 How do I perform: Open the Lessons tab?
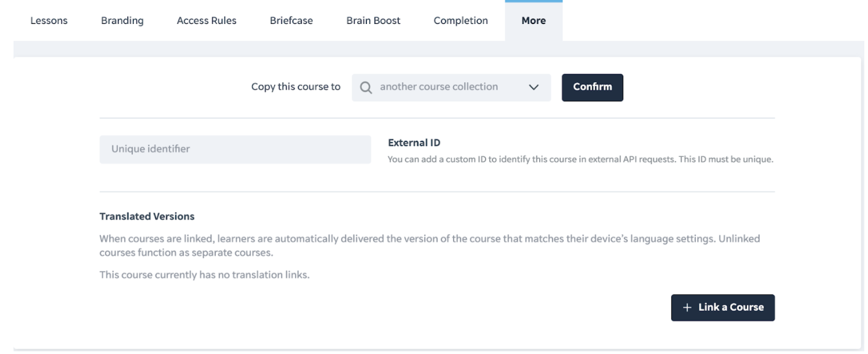click(x=49, y=20)
